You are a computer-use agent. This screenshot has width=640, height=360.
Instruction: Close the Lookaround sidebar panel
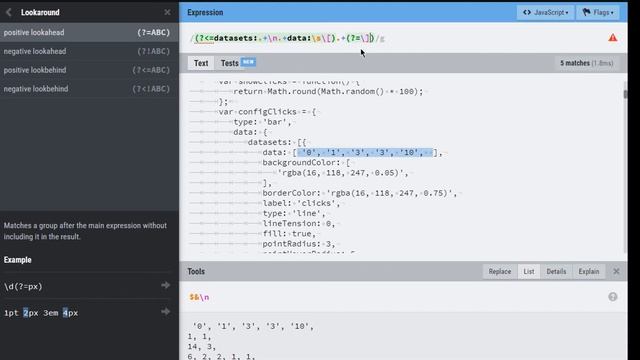click(167, 12)
